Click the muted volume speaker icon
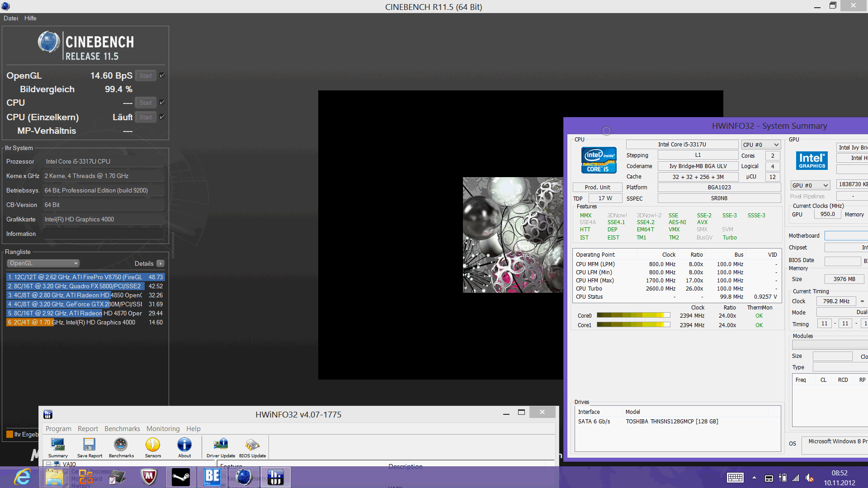Viewport: 868px width, 488px height. (x=810, y=478)
